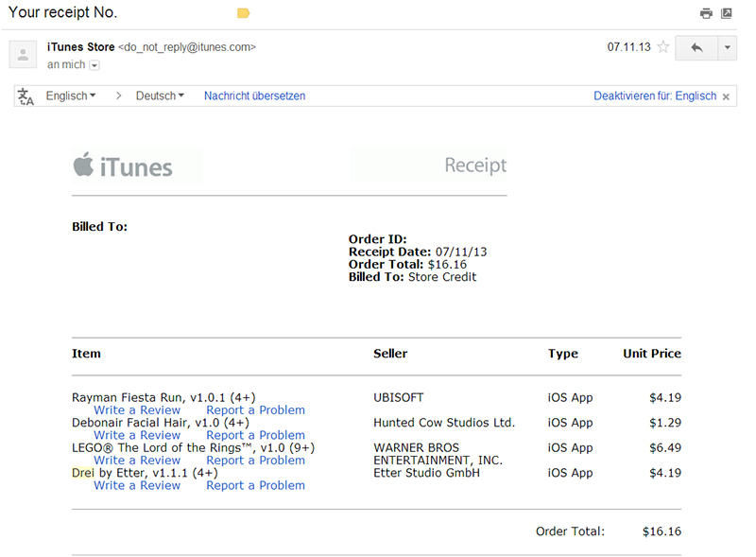Click 'Drei by Etter, v1.1.1 (4+)' item text
This screenshot has width=756, height=557.
pyautogui.click(x=145, y=473)
